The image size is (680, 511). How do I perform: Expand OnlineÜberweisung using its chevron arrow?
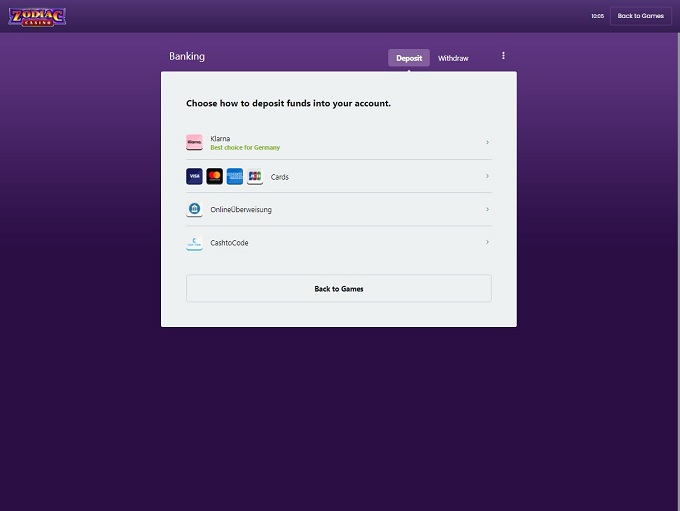pos(487,210)
